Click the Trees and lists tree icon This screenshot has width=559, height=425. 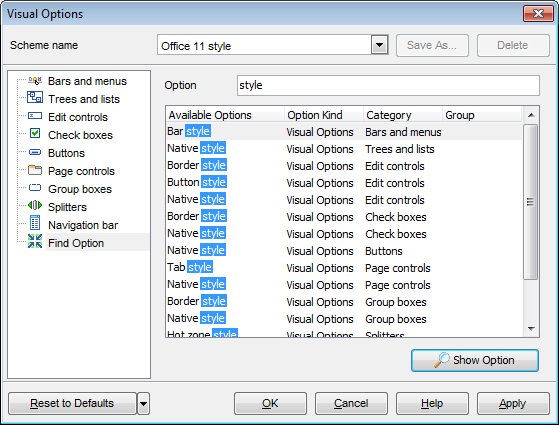(x=35, y=98)
